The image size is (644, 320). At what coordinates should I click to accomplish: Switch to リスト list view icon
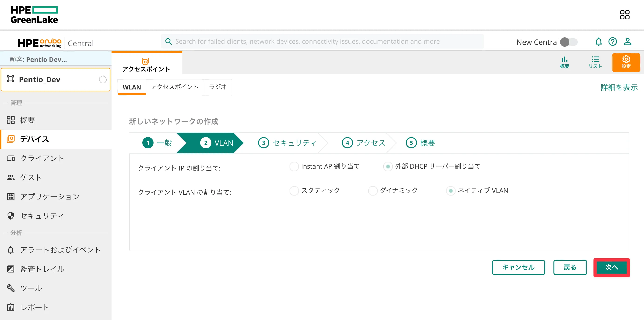pyautogui.click(x=595, y=62)
